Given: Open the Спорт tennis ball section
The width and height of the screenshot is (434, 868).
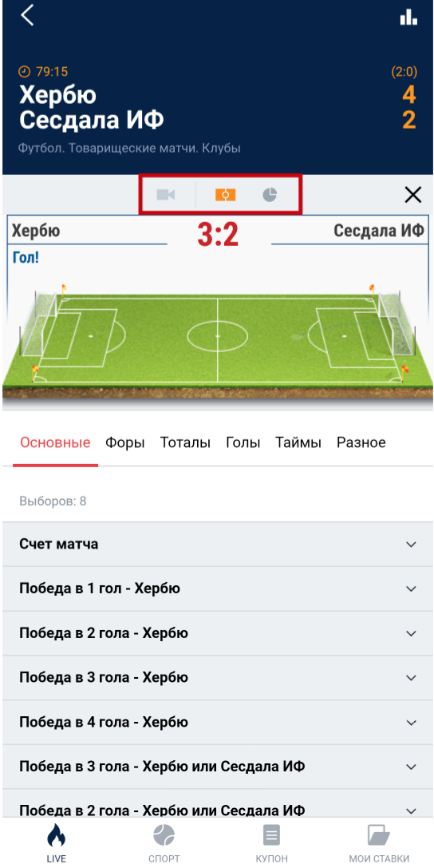Looking at the screenshot, I should (164, 842).
